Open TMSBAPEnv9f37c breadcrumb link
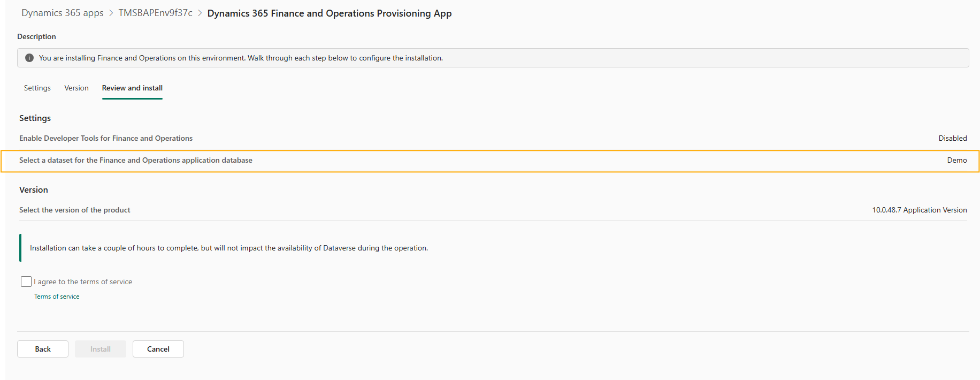Viewport: 980px width, 380px height. pyautogui.click(x=156, y=13)
